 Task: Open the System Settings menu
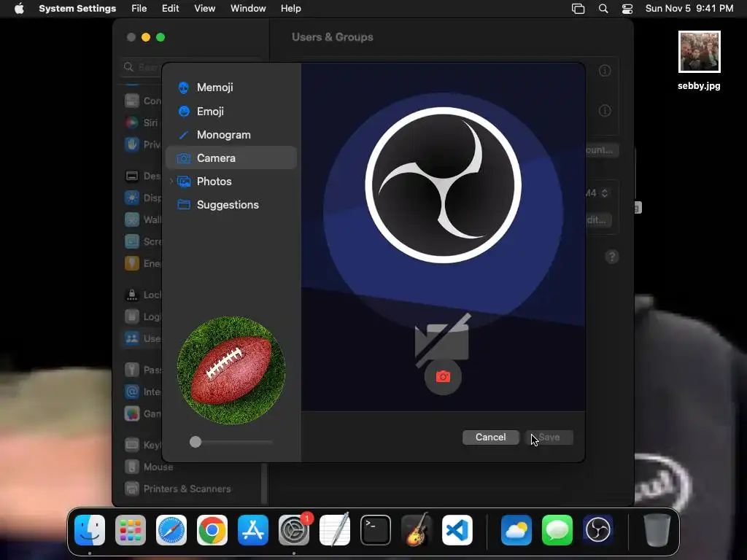(77, 9)
